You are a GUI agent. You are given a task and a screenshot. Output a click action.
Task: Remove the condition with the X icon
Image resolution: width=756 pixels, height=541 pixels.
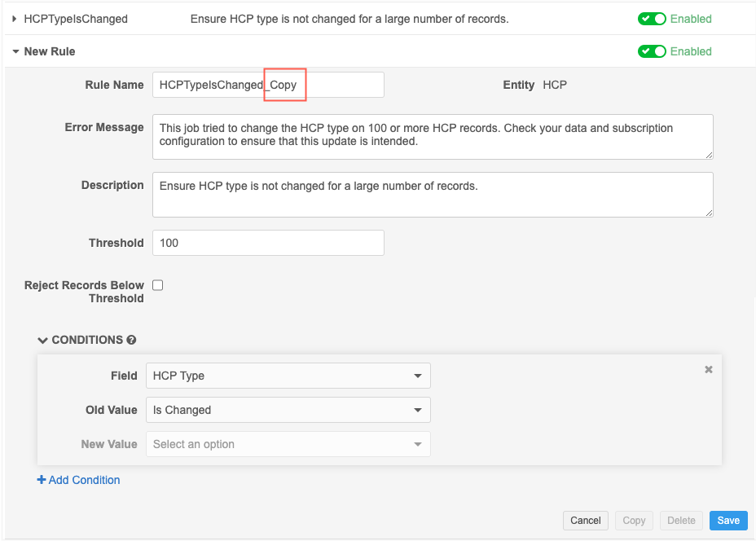point(708,370)
